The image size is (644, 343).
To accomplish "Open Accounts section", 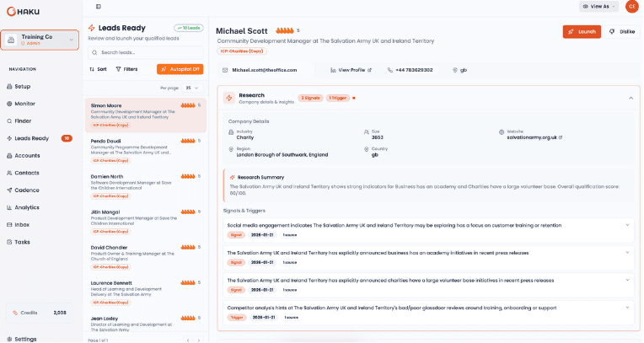I will [x=27, y=156].
